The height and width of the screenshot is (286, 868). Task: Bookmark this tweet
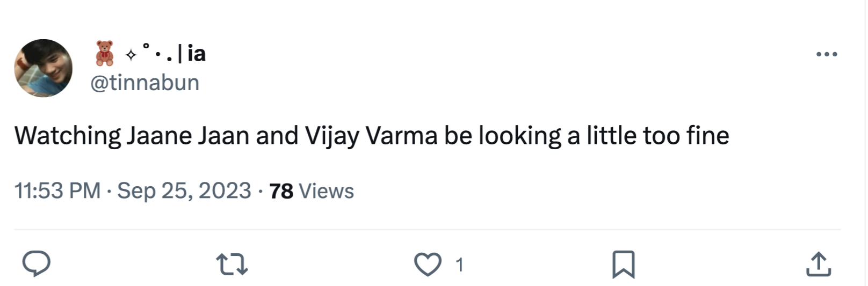[x=623, y=265]
